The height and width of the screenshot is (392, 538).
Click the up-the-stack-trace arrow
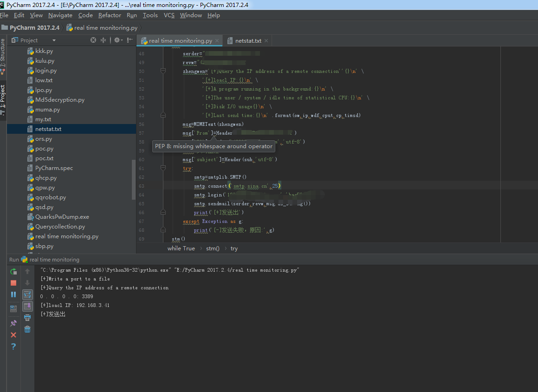(x=27, y=271)
